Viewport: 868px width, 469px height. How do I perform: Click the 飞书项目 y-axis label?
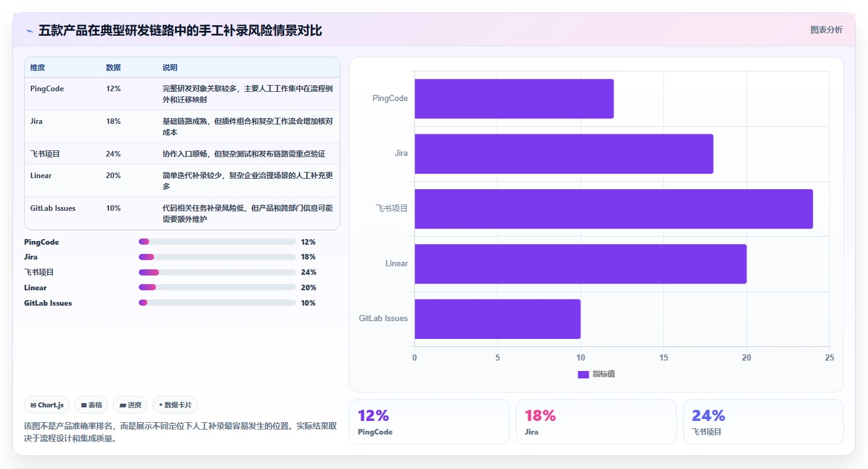[392, 208]
